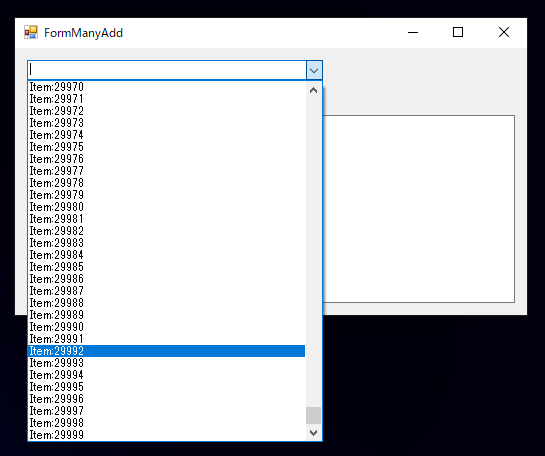The height and width of the screenshot is (456, 545).
Task: Select Item:29989 in combo list
Action: tap(166, 315)
